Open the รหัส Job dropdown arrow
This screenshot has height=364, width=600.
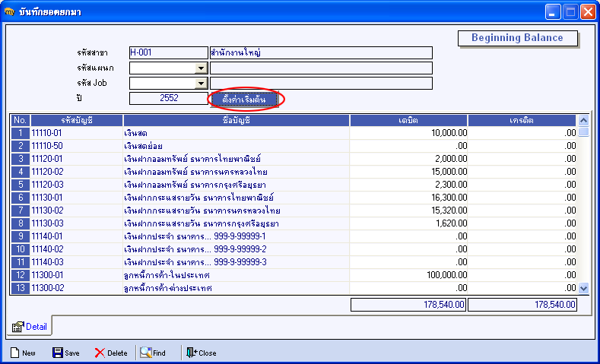click(x=201, y=84)
